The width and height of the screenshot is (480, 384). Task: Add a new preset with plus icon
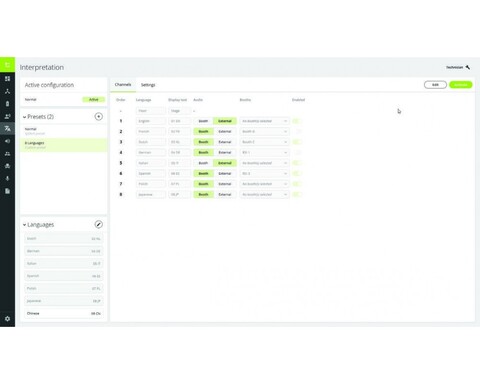tap(98, 116)
